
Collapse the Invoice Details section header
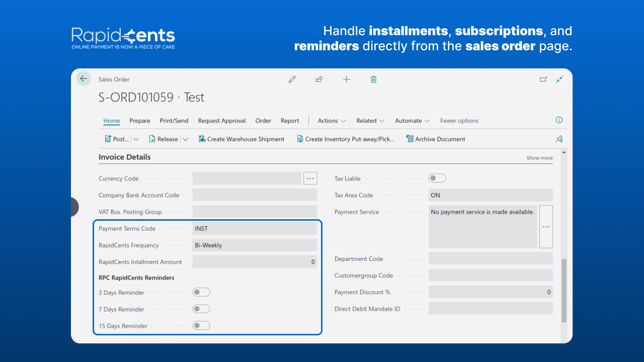[x=125, y=157]
